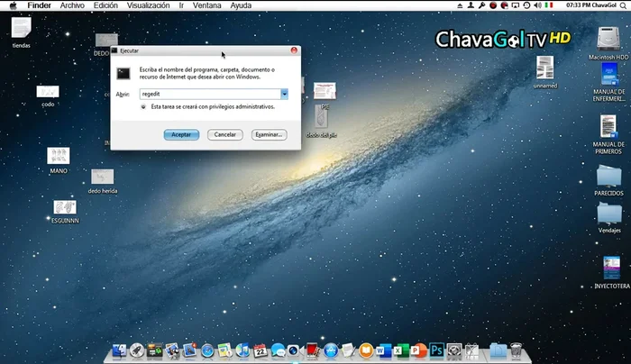This screenshot has width=631, height=364.
Task: Launch Launchpad rocket icon in dock
Action: coord(137,350)
